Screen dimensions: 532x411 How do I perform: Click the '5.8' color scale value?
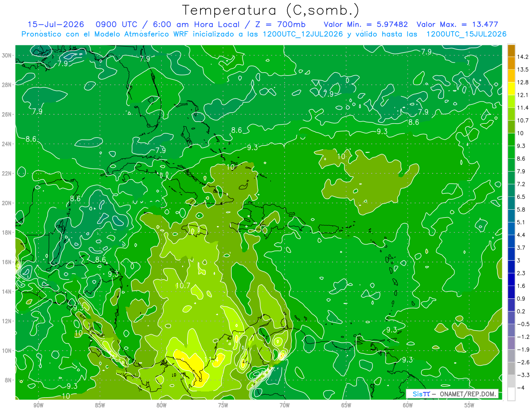coord(522,209)
